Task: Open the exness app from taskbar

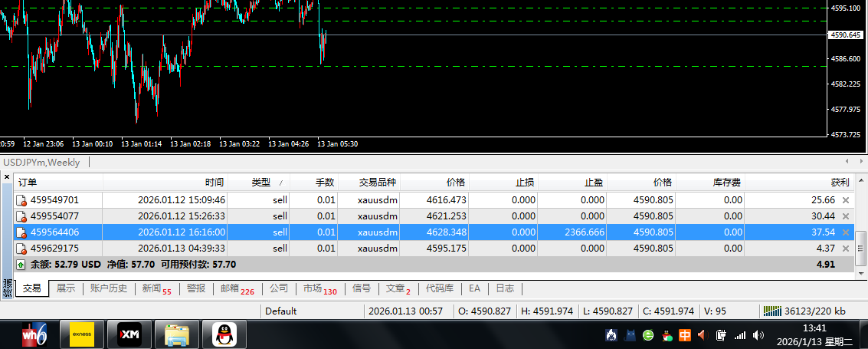Action: pyautogui.click(x=82, y=334)
